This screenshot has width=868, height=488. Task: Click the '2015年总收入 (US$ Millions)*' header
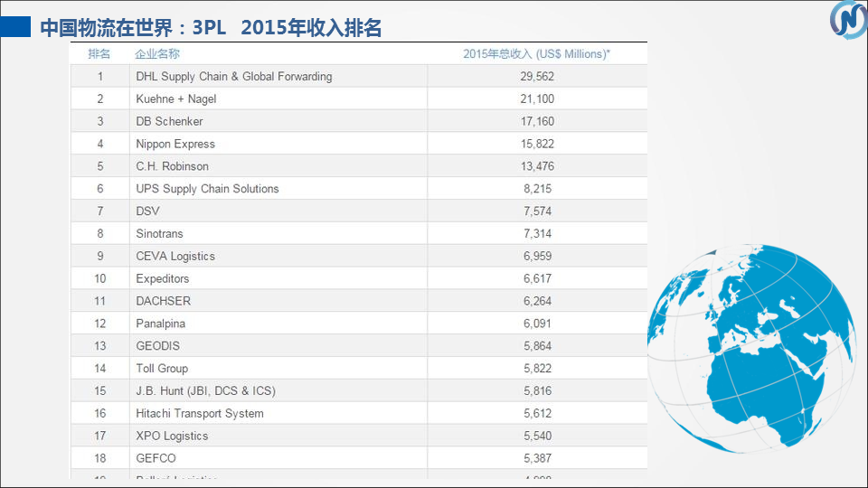[536, 53]
